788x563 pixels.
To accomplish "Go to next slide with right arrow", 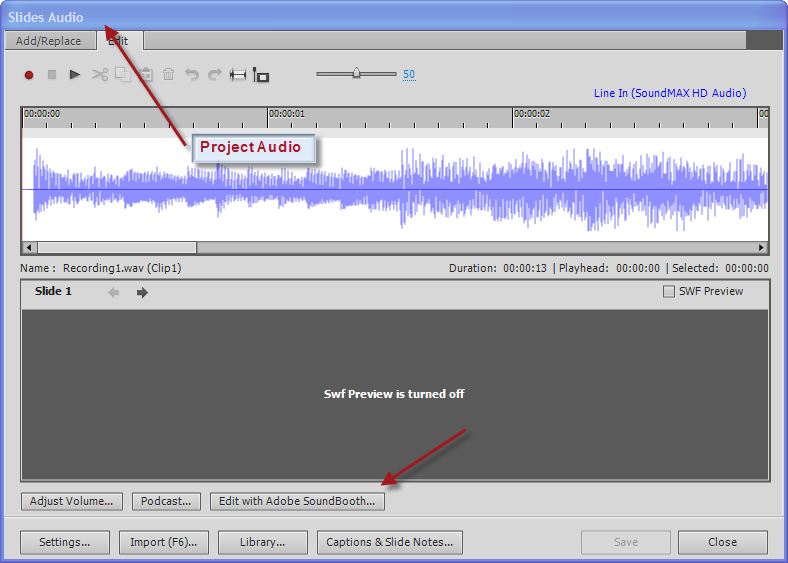I will (142, 293).
